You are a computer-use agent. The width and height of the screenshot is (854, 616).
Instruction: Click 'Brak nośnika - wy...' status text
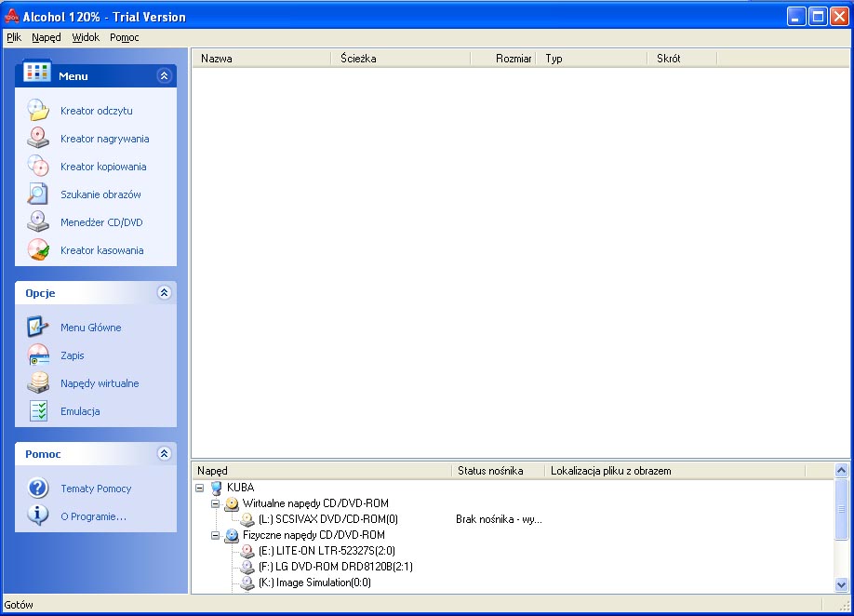tap(499, 519)
